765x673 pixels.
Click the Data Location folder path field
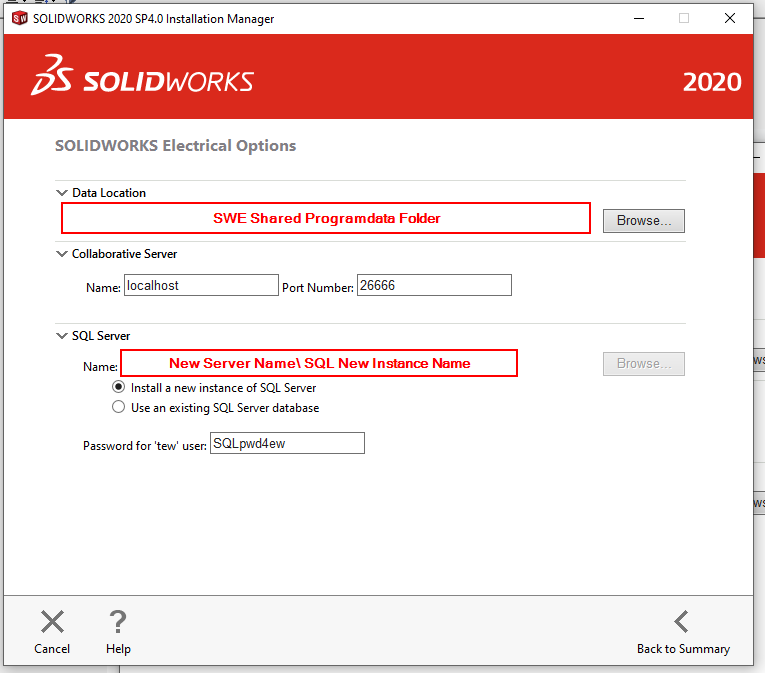click(x=326, y=218)
